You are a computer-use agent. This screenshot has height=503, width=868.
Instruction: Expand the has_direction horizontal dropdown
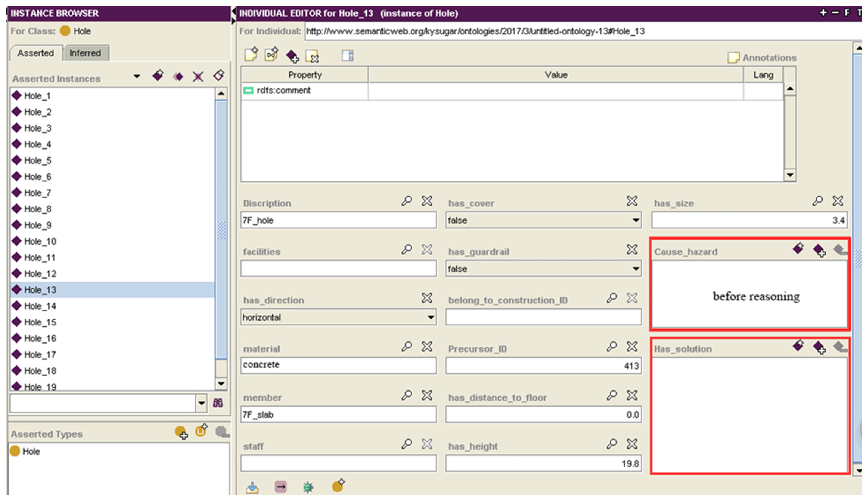pos(431,317)
